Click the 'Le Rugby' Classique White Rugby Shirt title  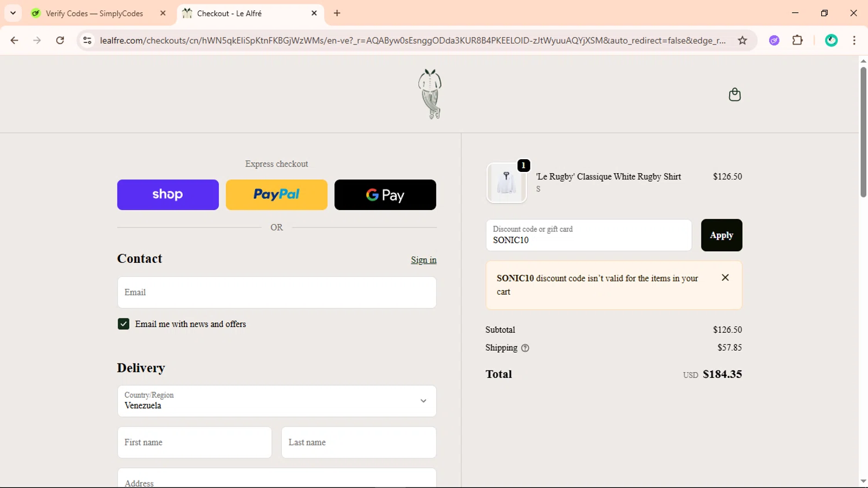(609, 177)
